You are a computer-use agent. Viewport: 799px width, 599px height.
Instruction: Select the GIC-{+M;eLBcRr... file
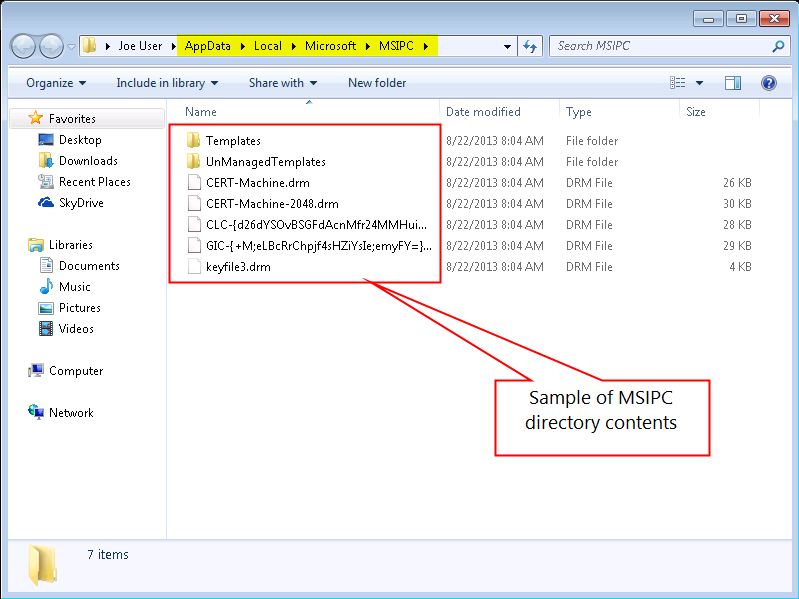(x=318, y=246)
